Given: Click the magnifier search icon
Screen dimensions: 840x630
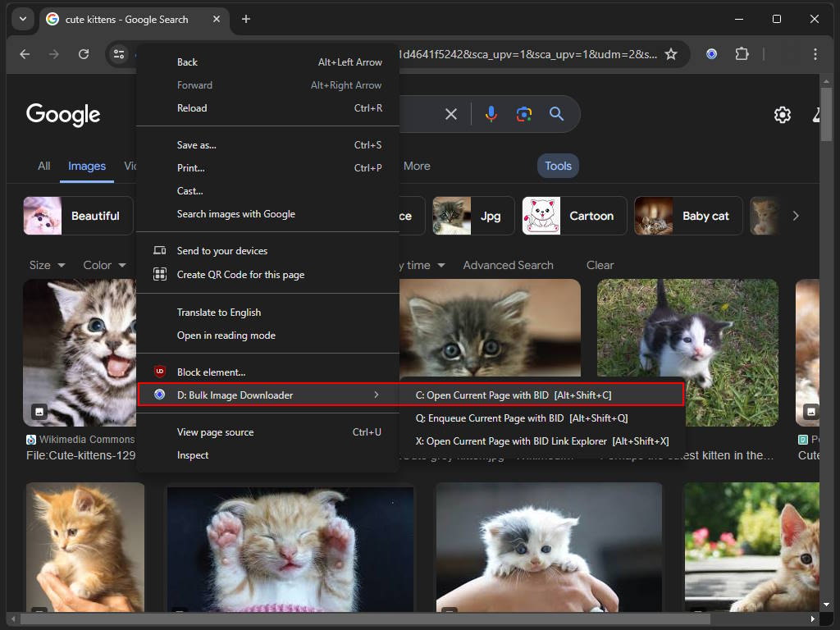Looking at the screenshot, I should tap(556, 114).
